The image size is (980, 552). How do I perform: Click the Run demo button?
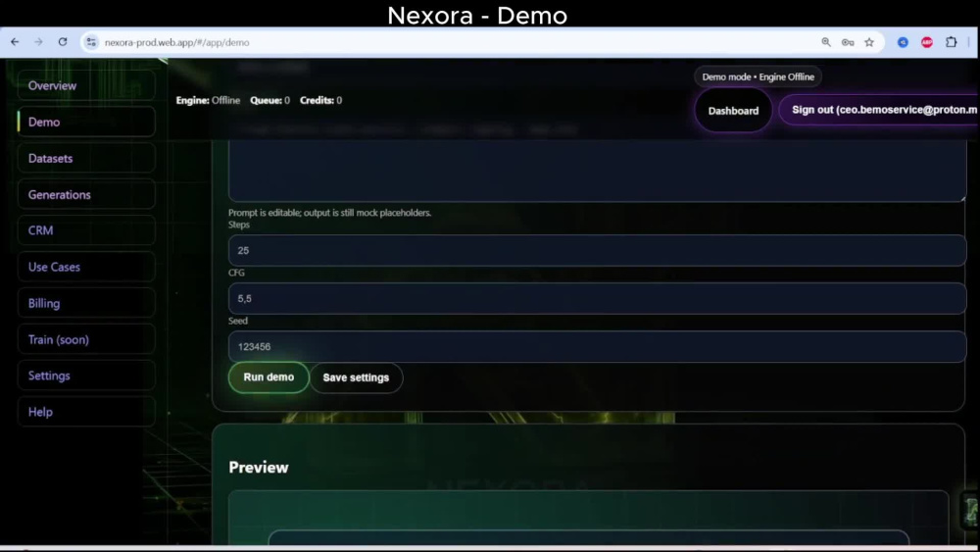pos(269,376)
